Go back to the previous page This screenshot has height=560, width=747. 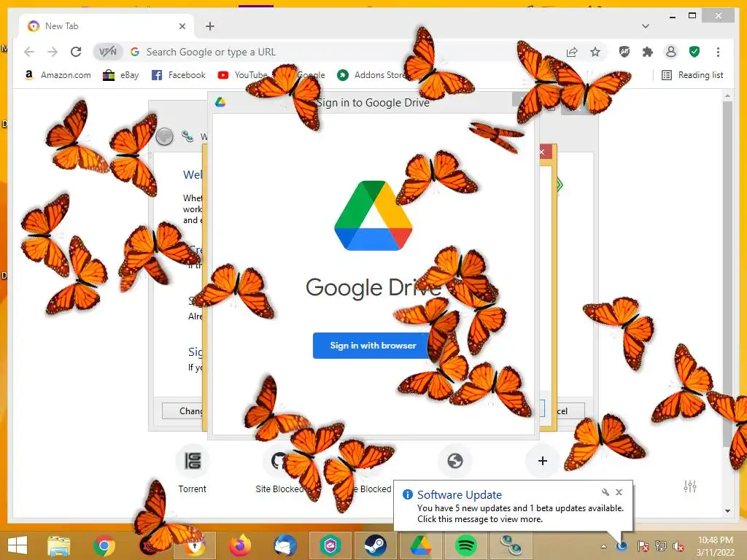tap(29, 52)
